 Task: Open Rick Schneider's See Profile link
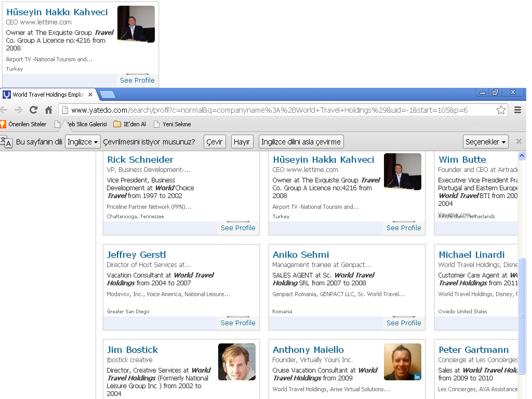[238, 228]
